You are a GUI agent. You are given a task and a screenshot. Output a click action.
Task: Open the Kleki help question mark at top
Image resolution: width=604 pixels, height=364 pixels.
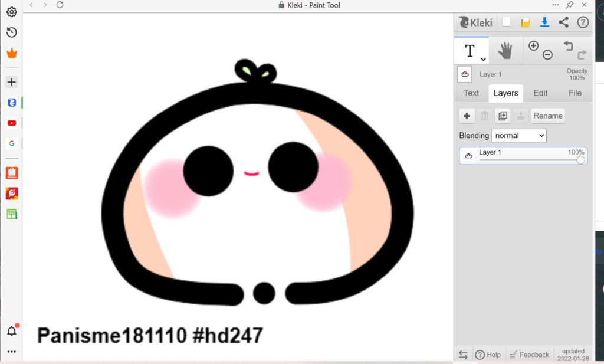coord(583,22)
